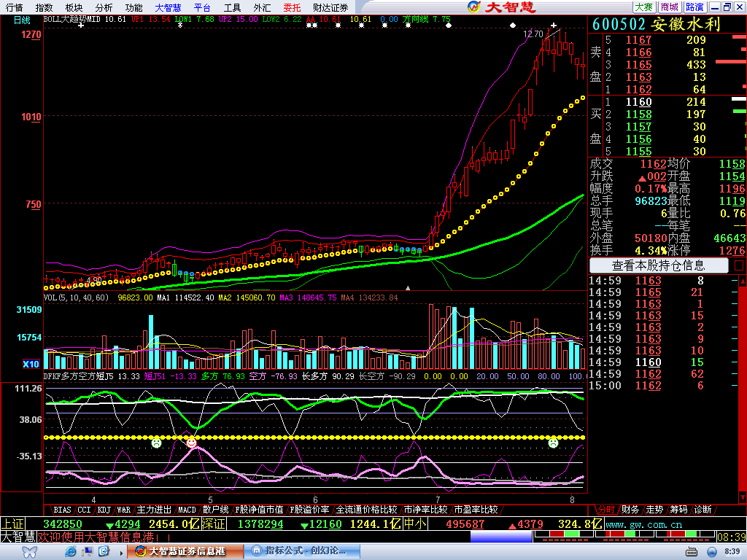Open Internet Explorer from quick launch
Image resolution: width=747 pixels, height=560 pixels.
(71, 551)
